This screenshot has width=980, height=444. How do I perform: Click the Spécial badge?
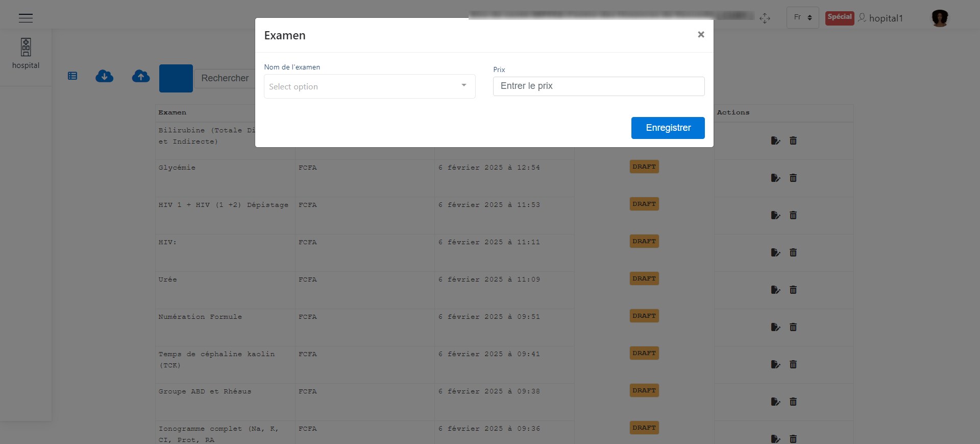tap(840, 18)
